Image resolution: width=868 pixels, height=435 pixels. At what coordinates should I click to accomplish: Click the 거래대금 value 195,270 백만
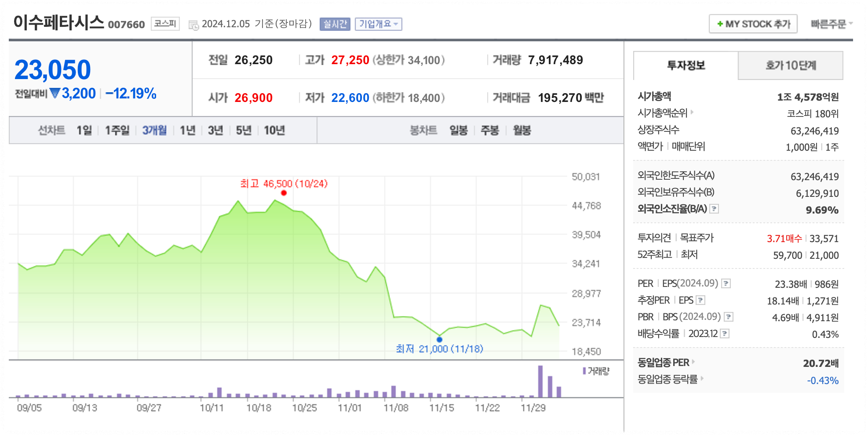tap(571, 98)
